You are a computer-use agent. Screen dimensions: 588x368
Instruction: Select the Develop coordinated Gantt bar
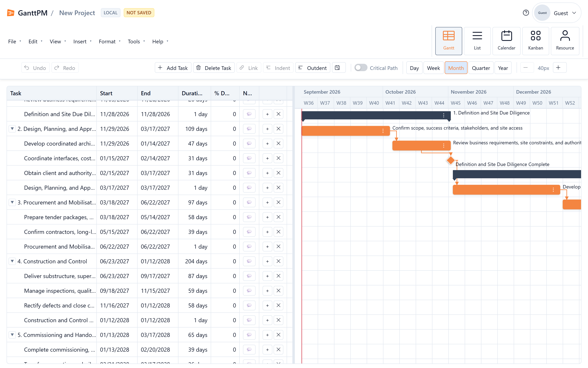[506, 190]
